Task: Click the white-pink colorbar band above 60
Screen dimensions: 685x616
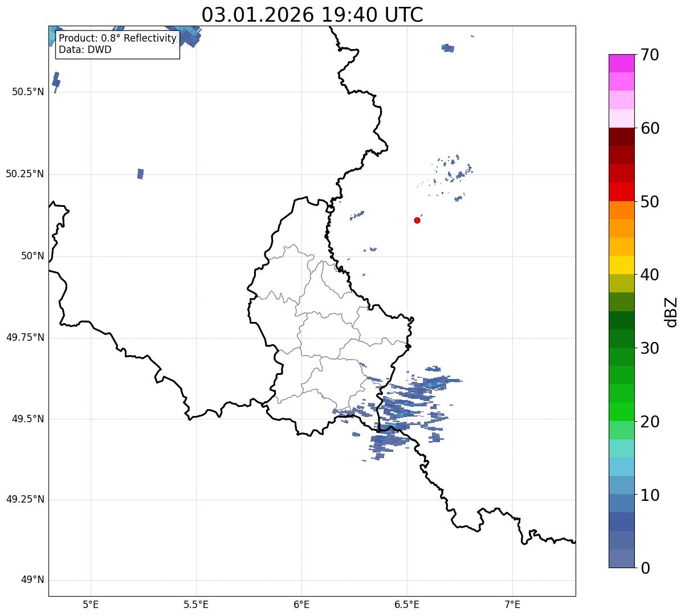Action: point(621,119)
